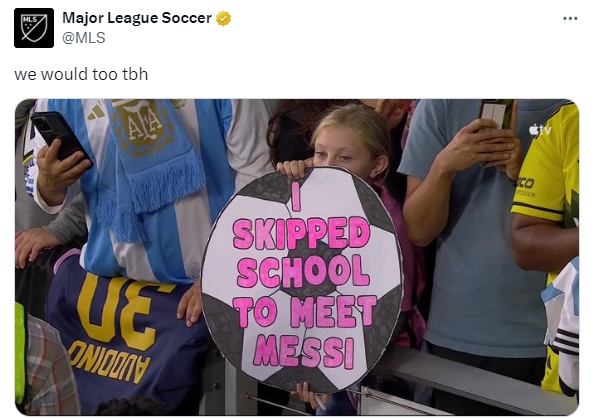
Task: Click the gold verified badge
Action: (224, 18)
